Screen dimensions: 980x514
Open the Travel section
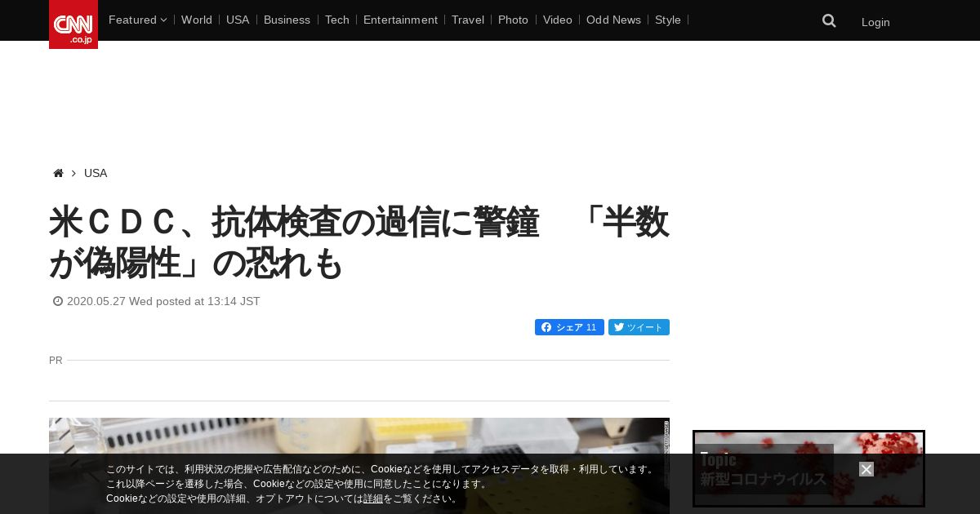(468, 20)
